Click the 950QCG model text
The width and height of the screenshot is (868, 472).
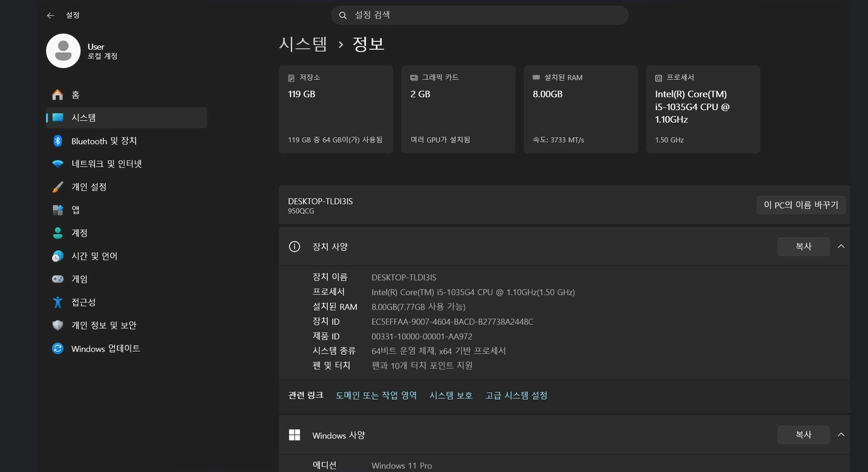pos(301,211)
